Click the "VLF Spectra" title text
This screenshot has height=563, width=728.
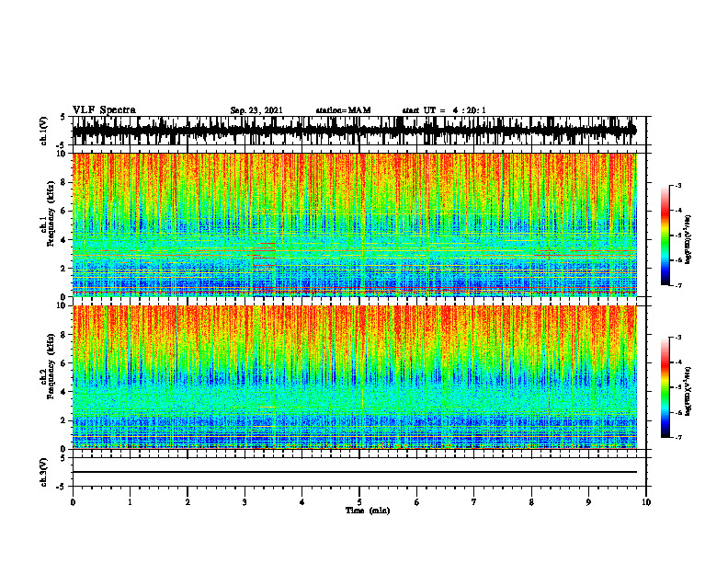pyautogui.click(x=104, y=110)
